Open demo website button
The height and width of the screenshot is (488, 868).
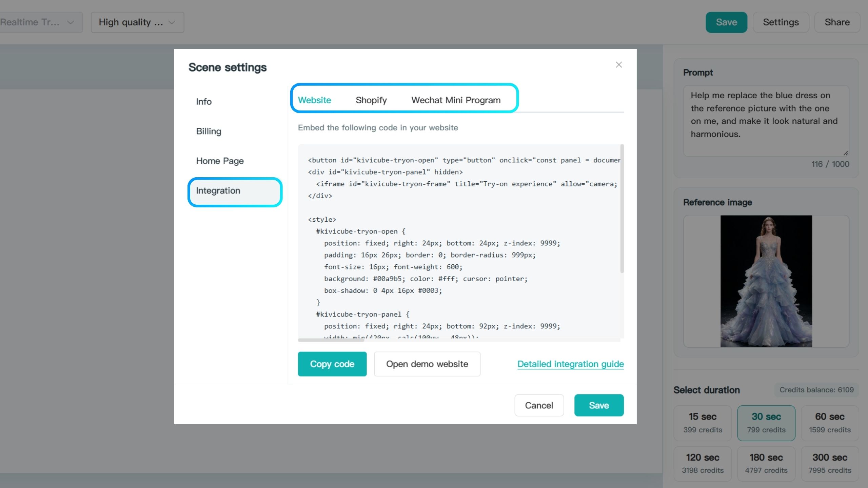(x=427, y=364)
